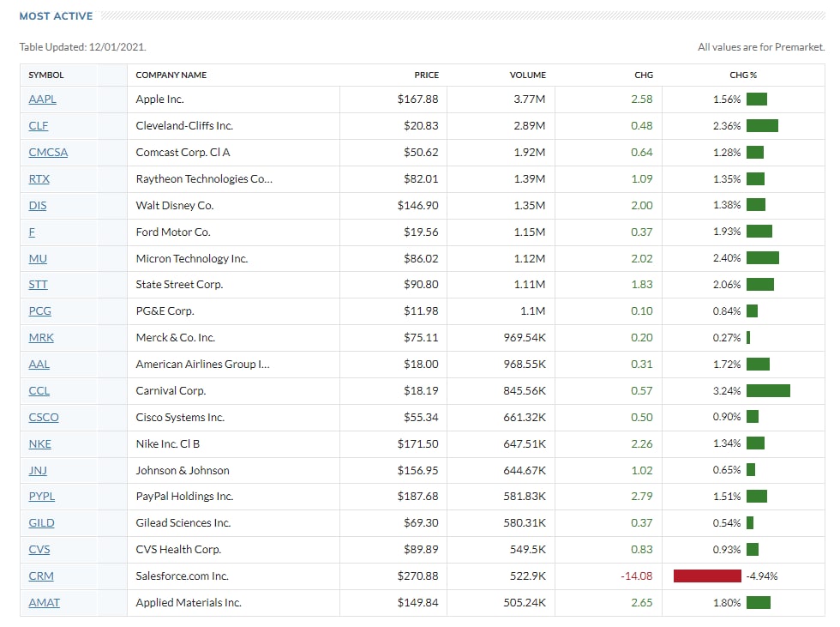The width and height of the screenshot is (840, 627).
Task: Click the Nike Inc. Cl B cell
Action: [x=168, y=443]
